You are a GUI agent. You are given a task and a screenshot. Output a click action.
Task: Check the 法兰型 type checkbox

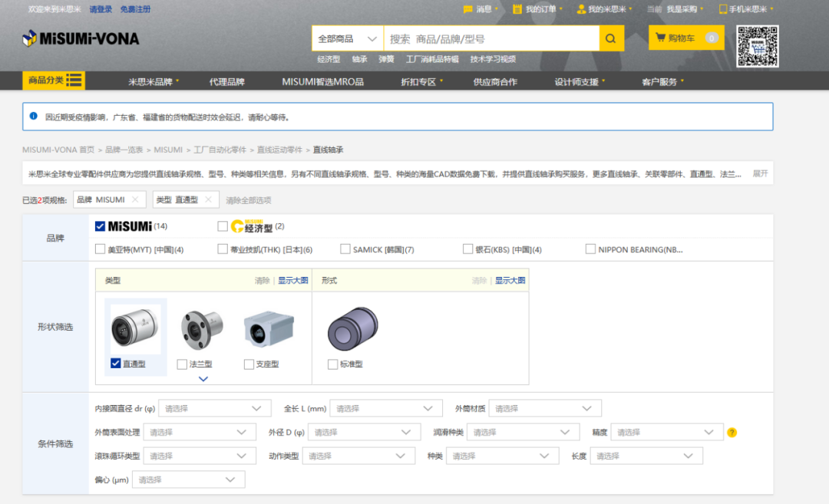click(x=182, y=364)
